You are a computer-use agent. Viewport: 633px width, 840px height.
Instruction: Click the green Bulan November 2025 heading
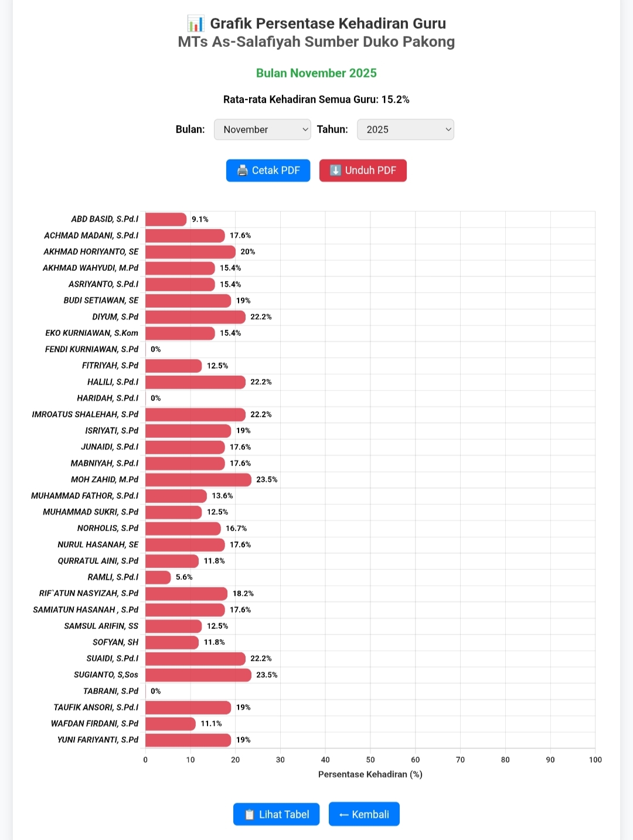pyautogui.click(x=316, y=73)
